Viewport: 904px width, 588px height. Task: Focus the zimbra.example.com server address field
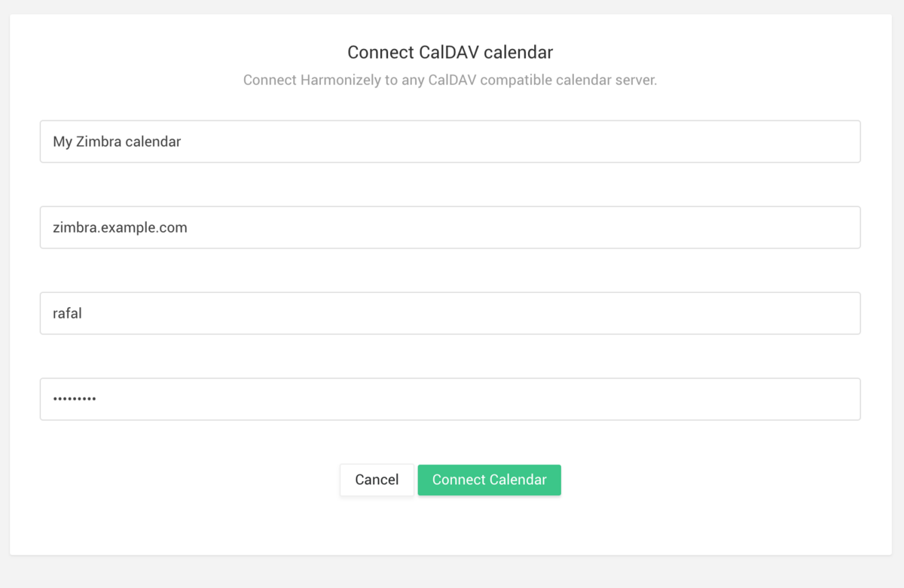450,227
